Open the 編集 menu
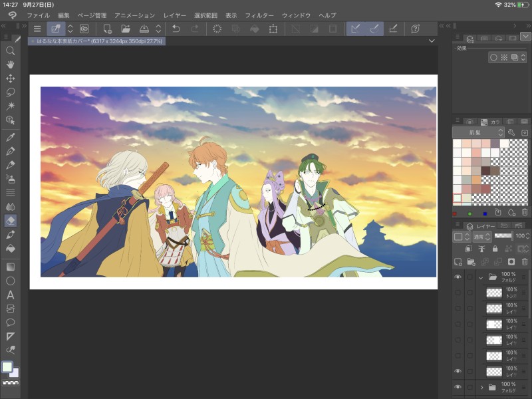This screenshot has width=532, height=399. click(x=63, y=15)
